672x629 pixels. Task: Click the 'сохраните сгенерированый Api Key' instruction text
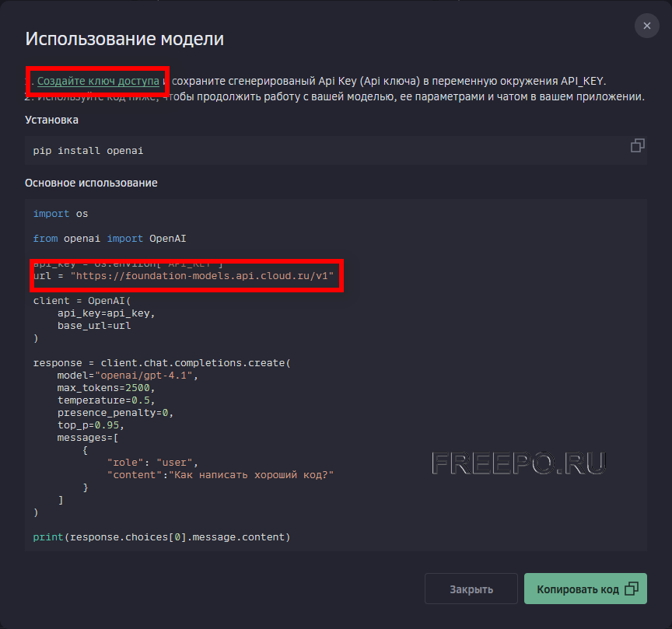(389, 81)
